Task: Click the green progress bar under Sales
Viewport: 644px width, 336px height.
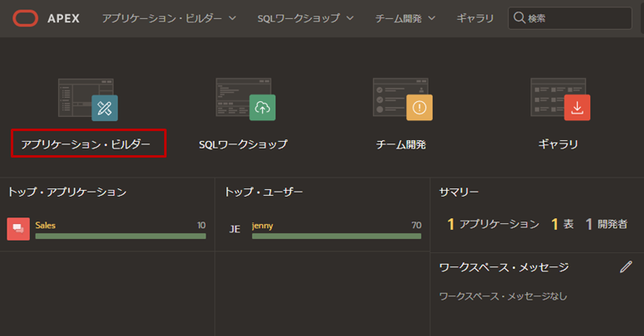Action: pyautogui.click(x=121, y=236)
